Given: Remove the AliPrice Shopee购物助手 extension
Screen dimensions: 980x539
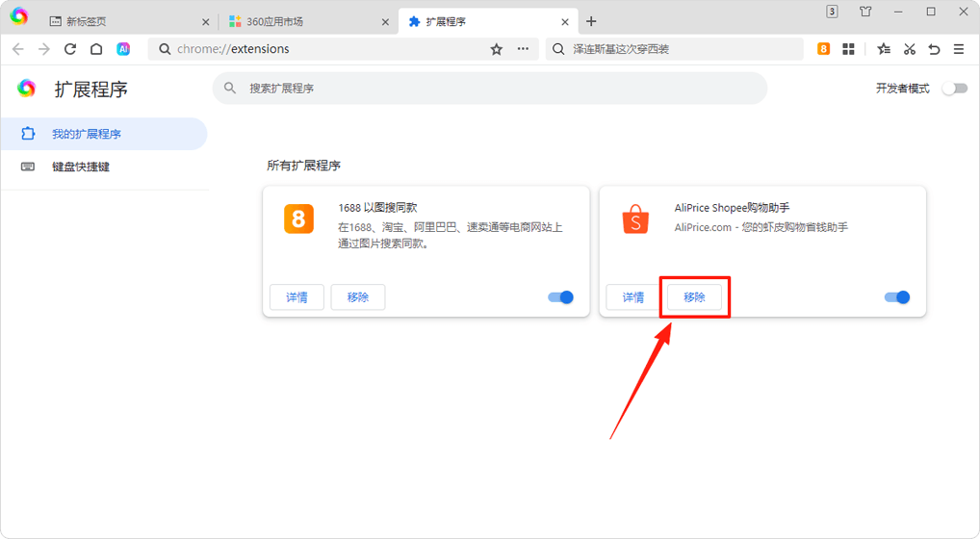Looking at the screenshot, I should coord(694,297).
